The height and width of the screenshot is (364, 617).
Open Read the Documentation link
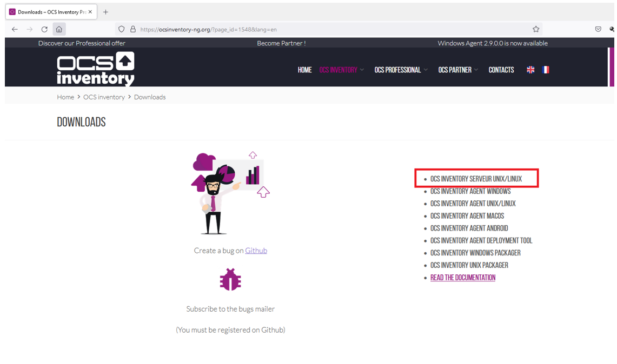pyautogui.click(x=463, y=278)
